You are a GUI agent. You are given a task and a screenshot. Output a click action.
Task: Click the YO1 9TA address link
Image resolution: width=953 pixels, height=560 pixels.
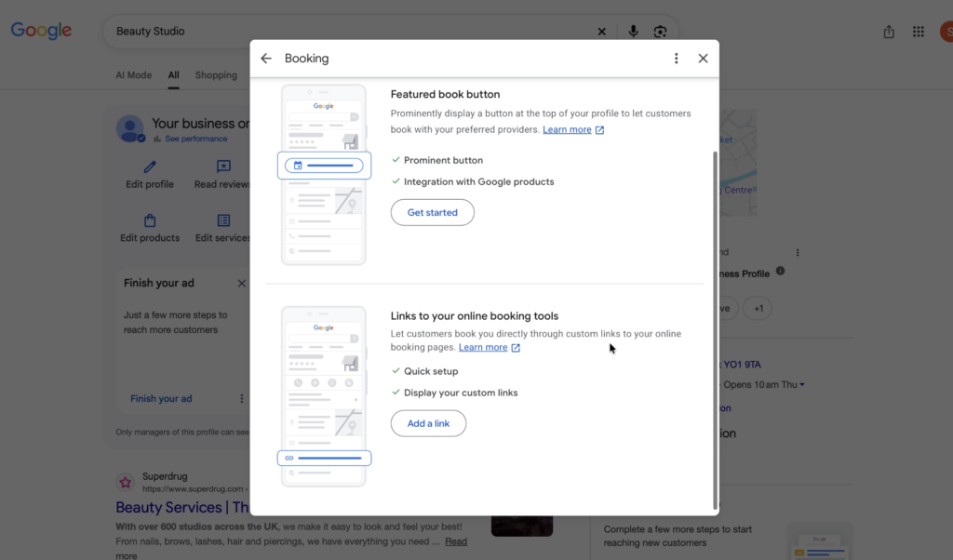[x=742, y=365]
